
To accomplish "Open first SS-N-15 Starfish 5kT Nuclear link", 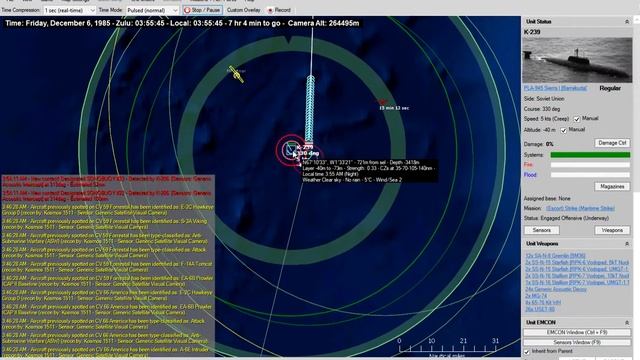I will click(577, 262).
